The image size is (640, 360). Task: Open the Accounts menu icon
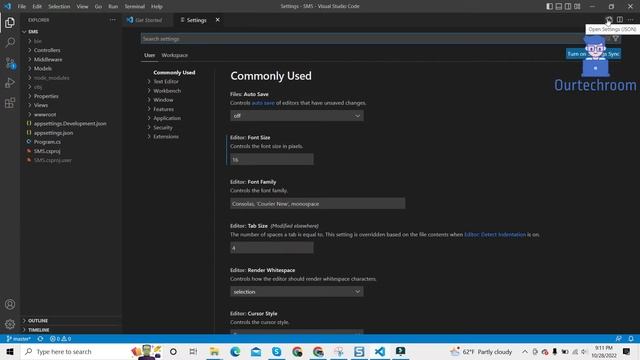[10, 304]
